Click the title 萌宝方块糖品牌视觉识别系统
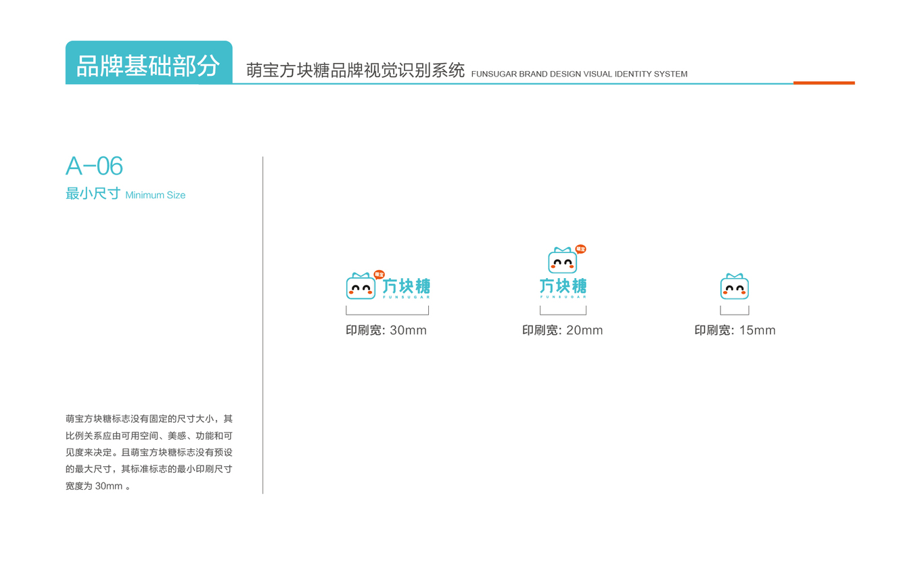924x588 pixels. 356,71
